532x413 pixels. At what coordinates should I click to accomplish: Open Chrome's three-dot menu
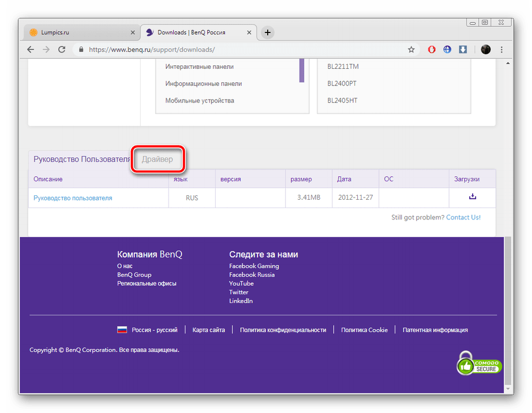point(501,49)
